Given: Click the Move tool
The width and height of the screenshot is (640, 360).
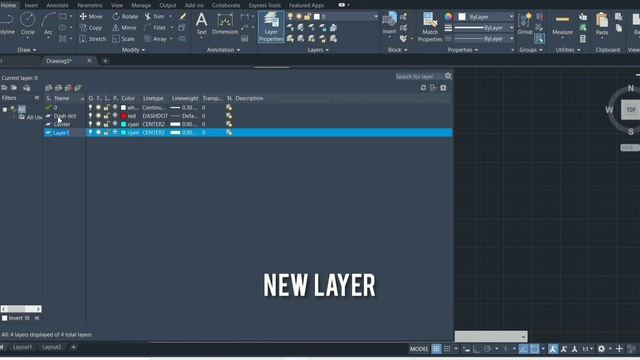Looking at the screenshot, I should tap(91, 16).
